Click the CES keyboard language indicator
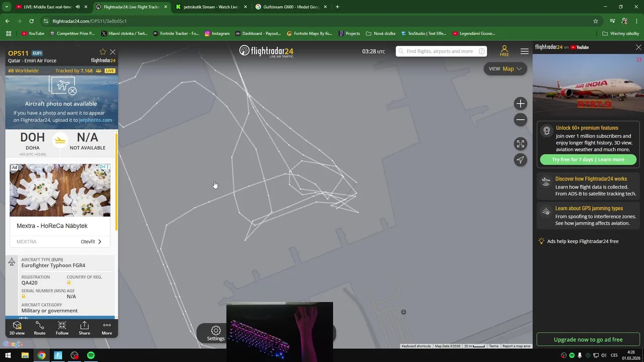This screenshot has width=644, height=362. (x=614, y=355)
